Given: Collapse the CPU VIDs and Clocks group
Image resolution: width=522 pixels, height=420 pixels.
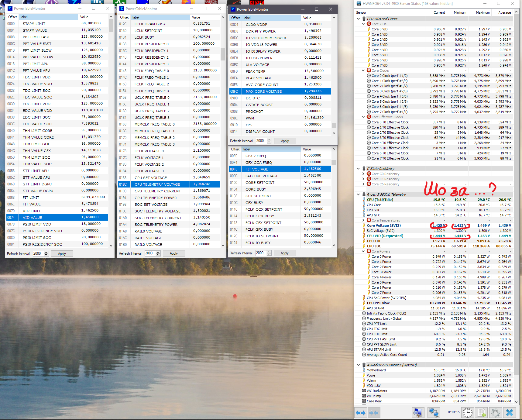Looking at the screenshot, I should (359, 19).
